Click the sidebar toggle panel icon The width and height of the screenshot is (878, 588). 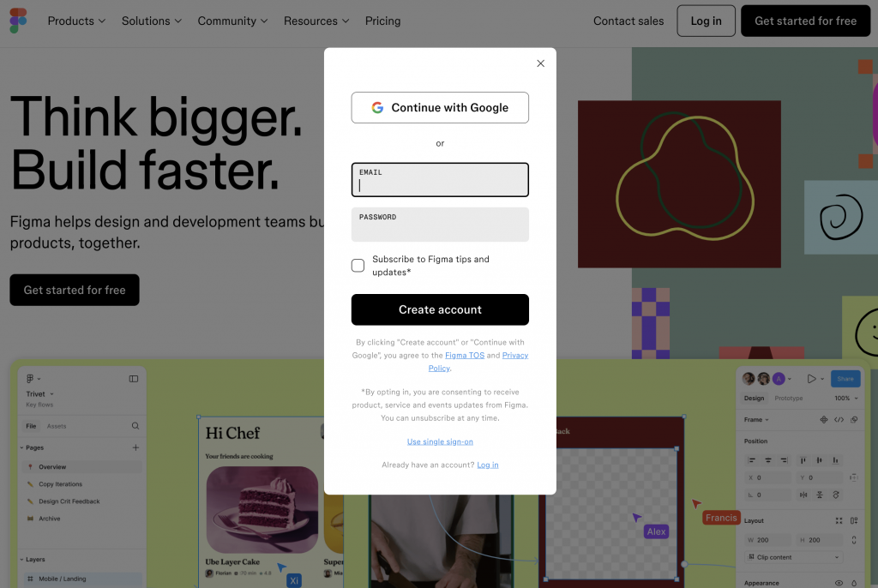point(133,379)
